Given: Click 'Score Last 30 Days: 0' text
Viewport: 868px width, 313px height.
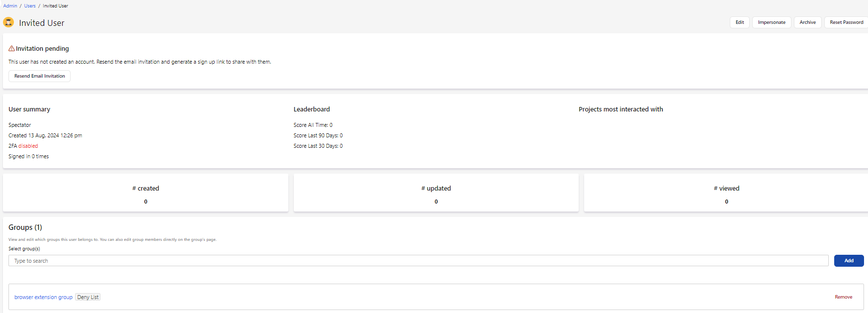Looking at the screenshot, I should [318, 146].
